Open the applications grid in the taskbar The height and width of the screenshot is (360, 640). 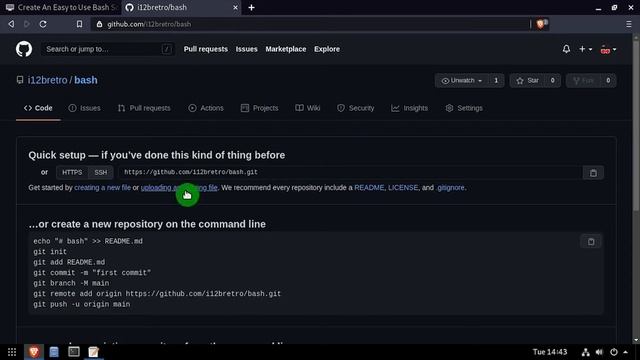(x=12, y=352)
